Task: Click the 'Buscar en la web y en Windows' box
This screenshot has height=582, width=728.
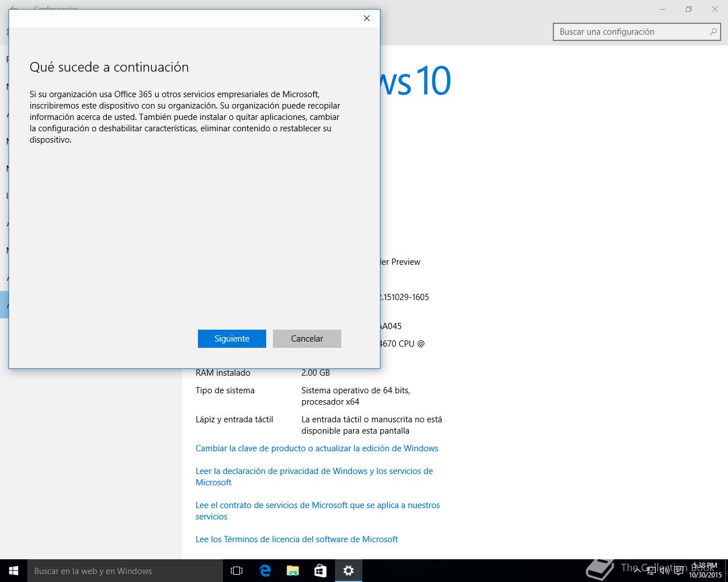Action: coord(125,571)
